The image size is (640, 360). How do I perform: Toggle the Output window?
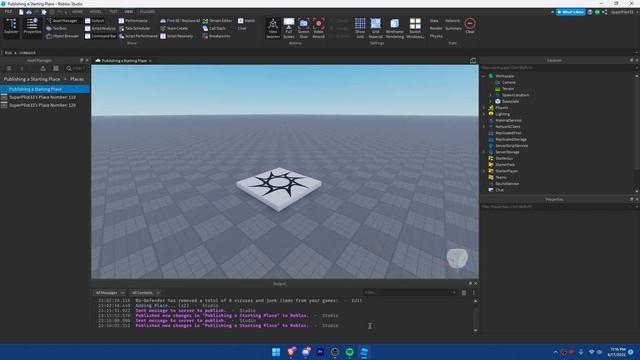click(x=94, y=20)
